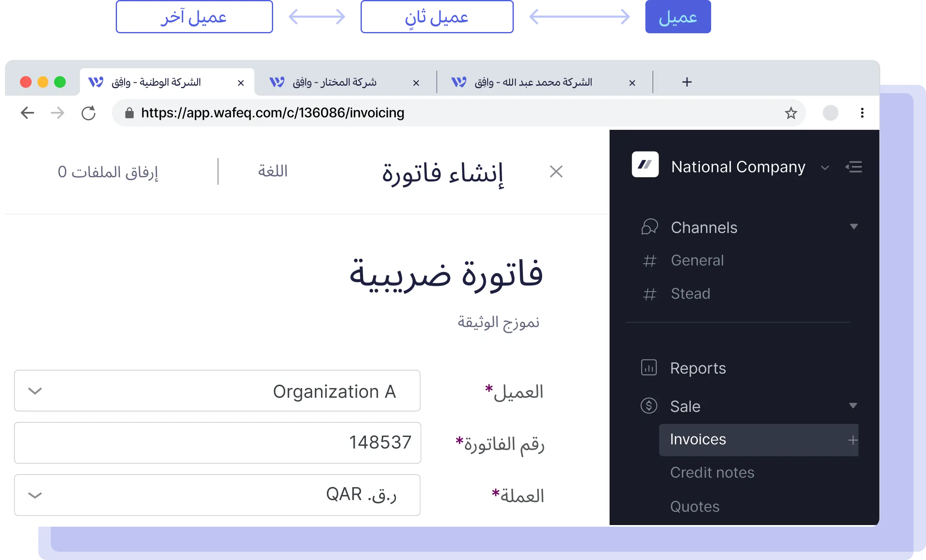Add a new invoice via the plus next to Invoices
Image resolution: width=926 pixels, height=560 pixels.
point(853,440)
